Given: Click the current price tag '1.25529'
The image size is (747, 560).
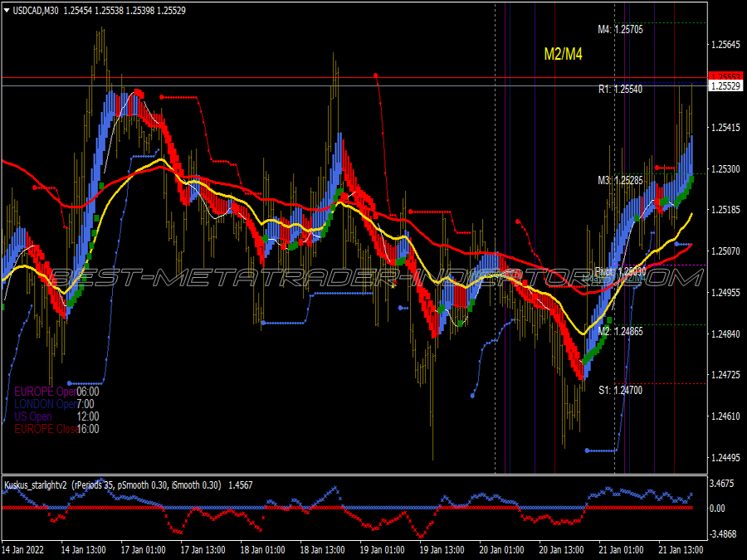Looking at the screenshot, I should tap(726, 85).
